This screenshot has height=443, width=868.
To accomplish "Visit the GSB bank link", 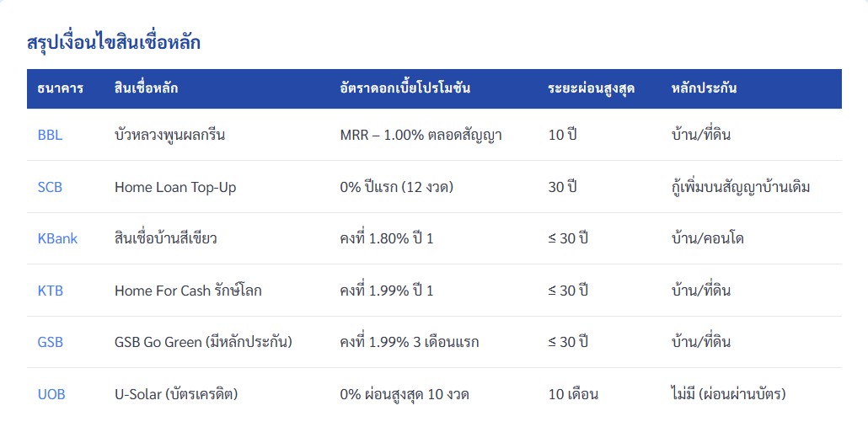I will [x=51, y=342].
